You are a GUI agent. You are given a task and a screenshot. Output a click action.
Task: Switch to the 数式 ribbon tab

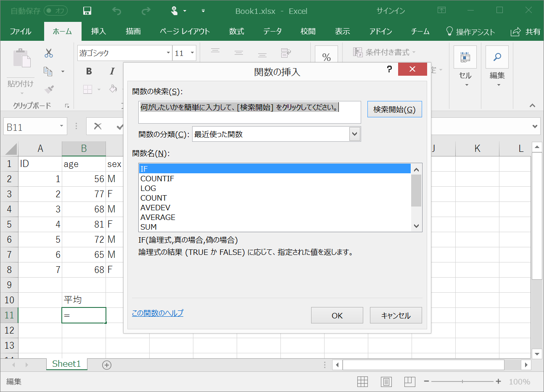click(236, 31)
